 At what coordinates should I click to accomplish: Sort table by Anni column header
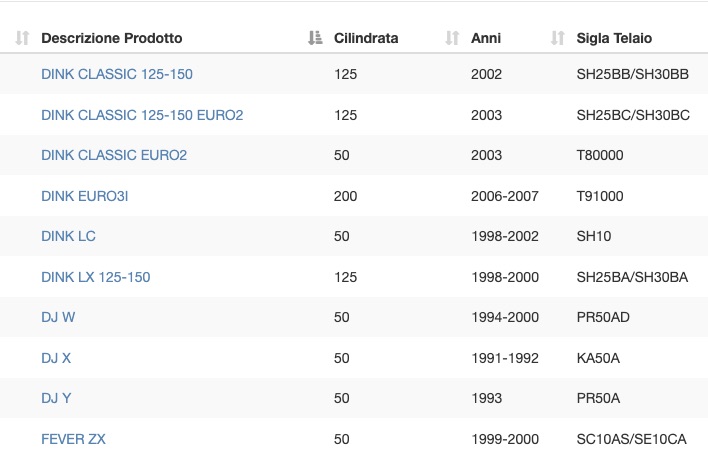click(486, 38)
